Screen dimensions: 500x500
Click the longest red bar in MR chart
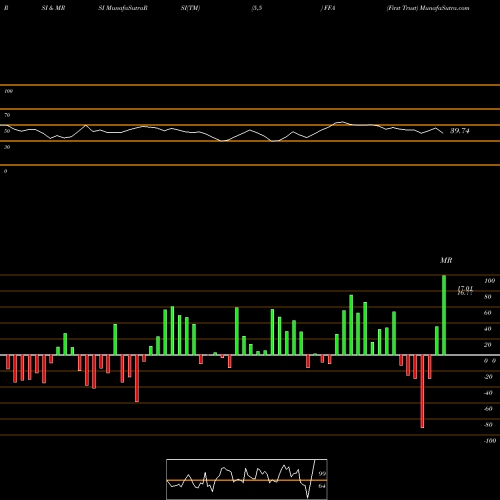[x=422, y=391]
